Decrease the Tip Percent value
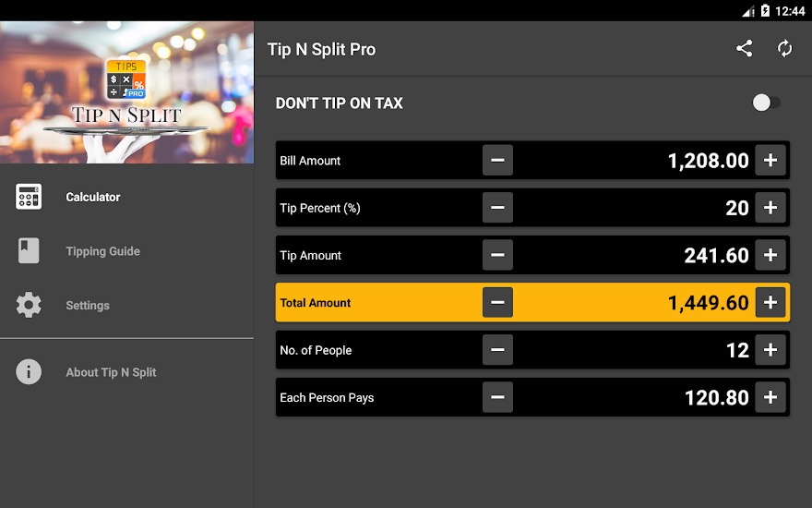The width and height of the screenshot is (812, 508). (x=497, y=208)
